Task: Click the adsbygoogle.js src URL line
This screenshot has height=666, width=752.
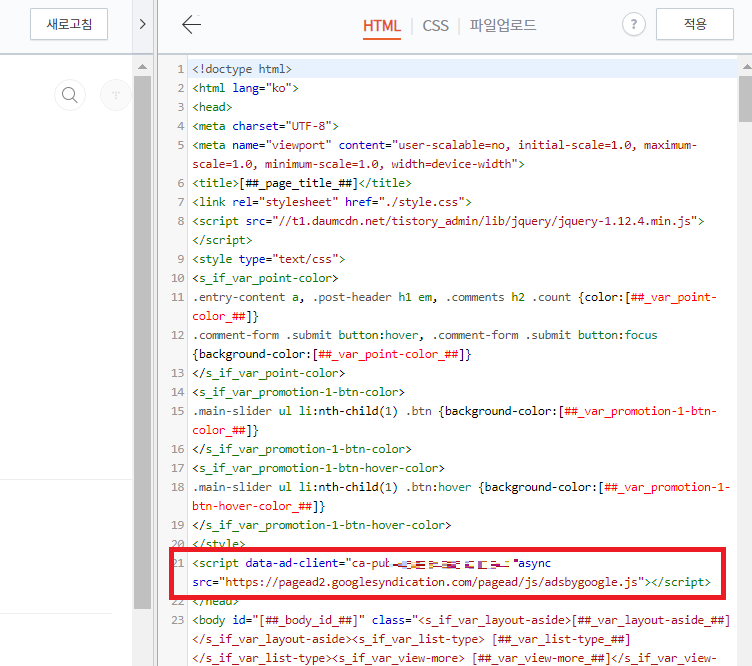Action: [x=451, y=582]
